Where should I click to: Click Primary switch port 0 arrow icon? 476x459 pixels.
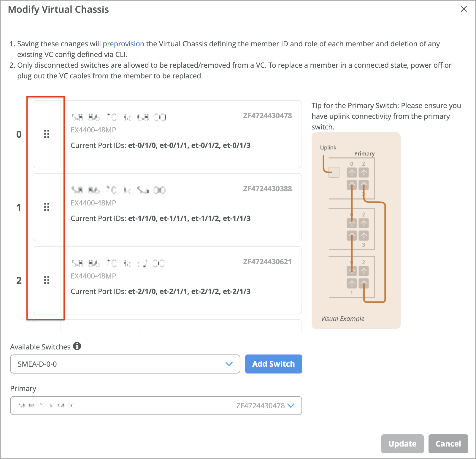pyautogui.click(x=352, y=172)
